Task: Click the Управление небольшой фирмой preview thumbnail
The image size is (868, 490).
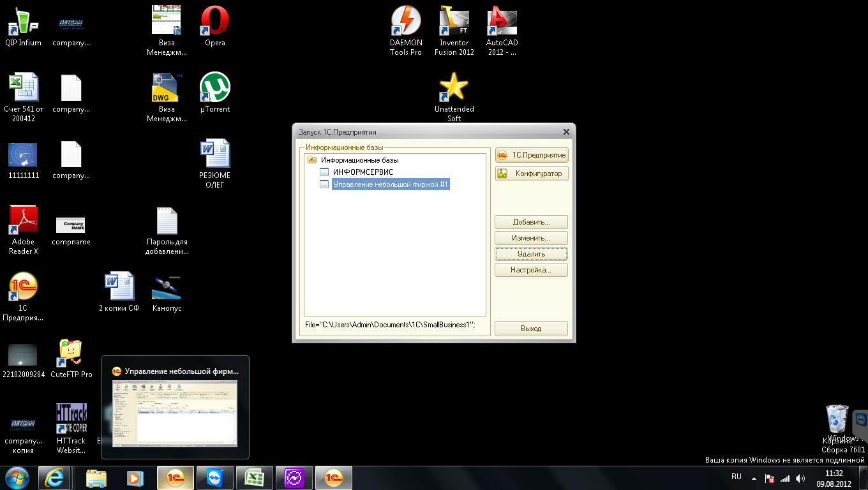Action: (175, 413)
